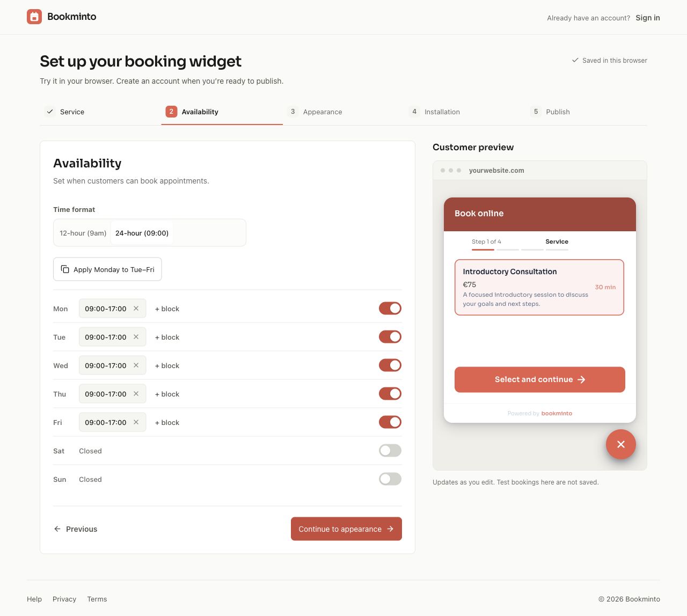The height and width of the screenshot is (616, 687).
Task: Turn off Monday availability
Action: pos(390,309)
